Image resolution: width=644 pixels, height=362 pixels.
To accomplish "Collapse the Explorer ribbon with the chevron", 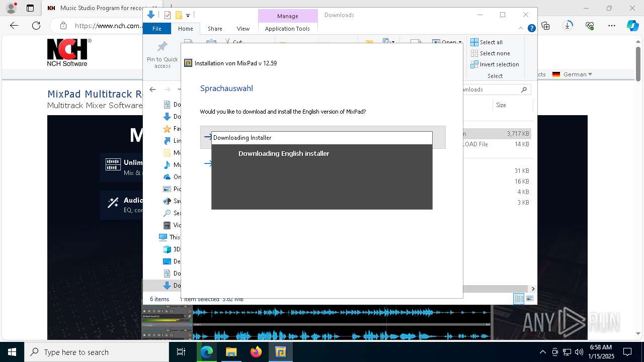I will 521,29.
